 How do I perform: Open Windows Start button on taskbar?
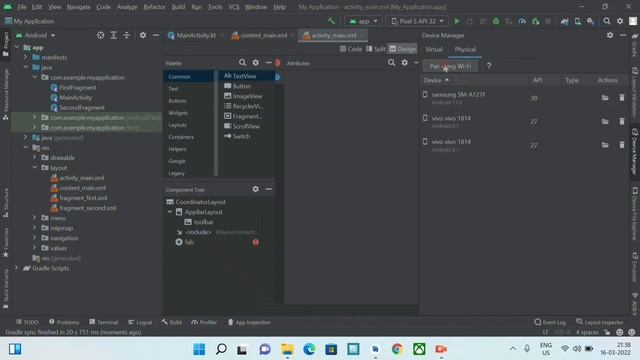click(x=199, y=349)
